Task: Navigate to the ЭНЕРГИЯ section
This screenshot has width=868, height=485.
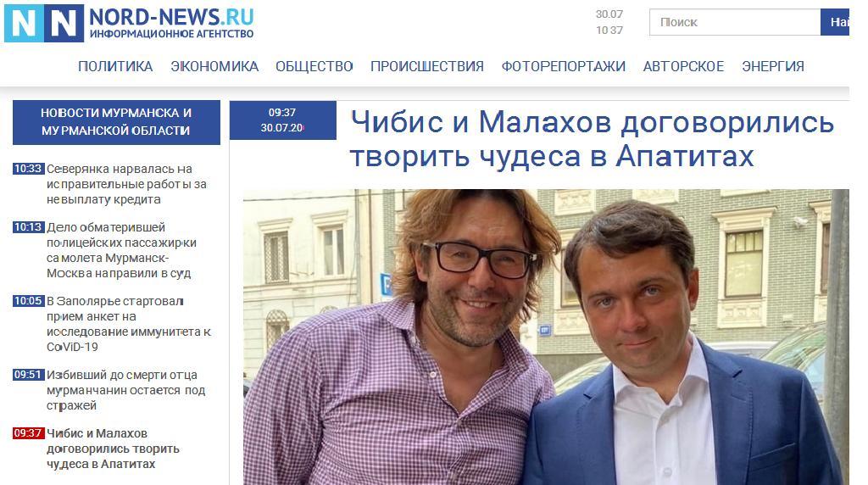Action: [773, 66]
